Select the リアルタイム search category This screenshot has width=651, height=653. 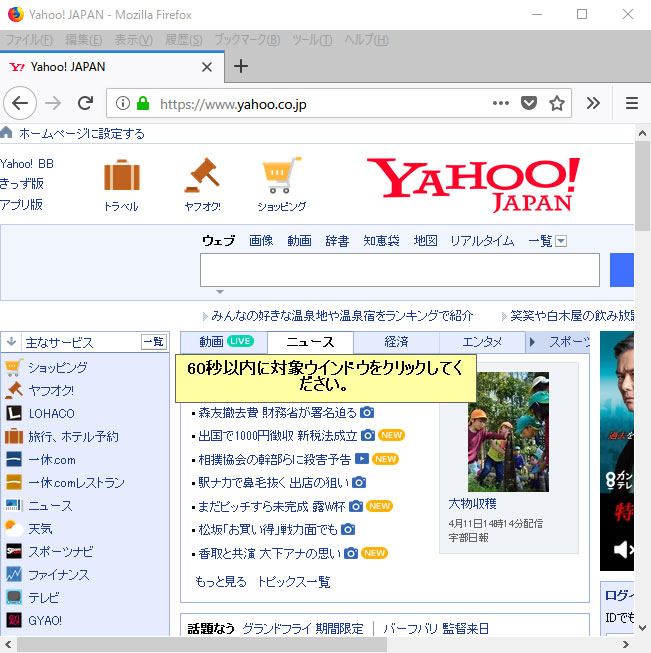pos(482,241)
